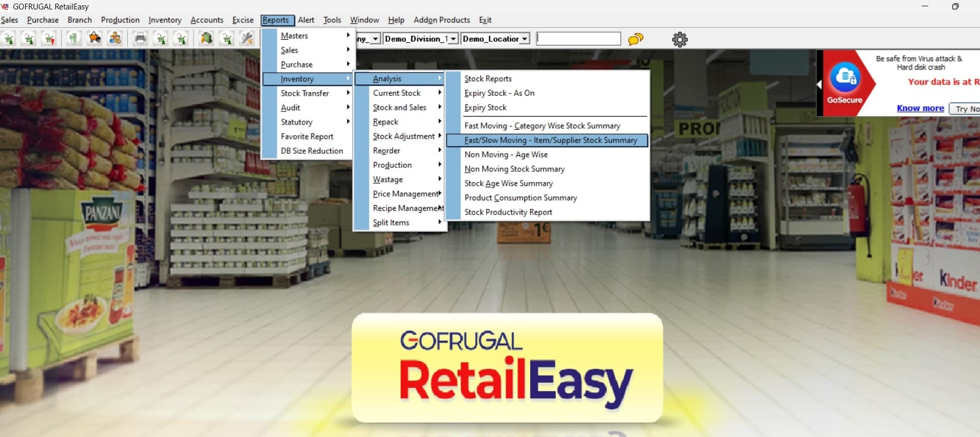Select Favorite Report menu entry
The height and width of the screenshot is (437, 980).
(308, 137)
